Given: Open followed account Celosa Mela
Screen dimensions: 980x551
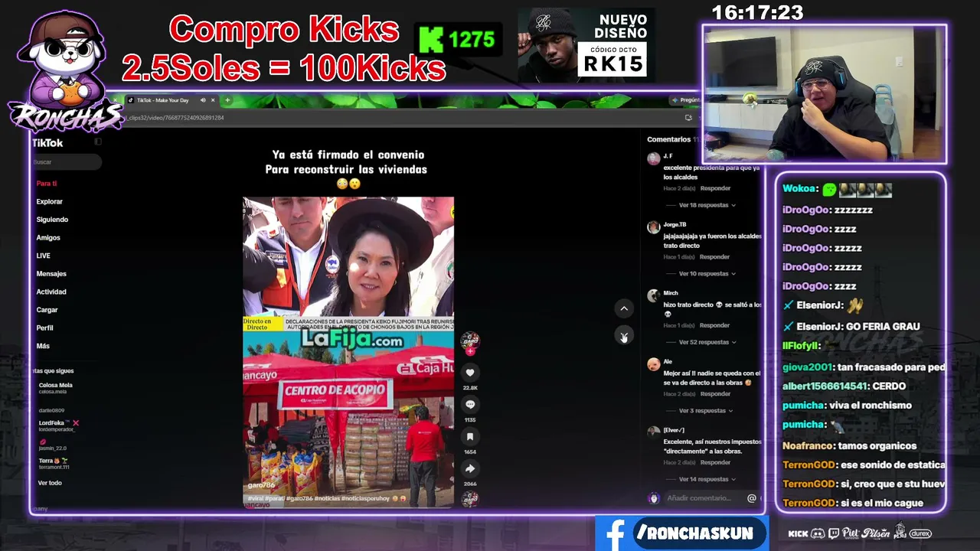Looking at the screenshot, I should tap(55, 388).
